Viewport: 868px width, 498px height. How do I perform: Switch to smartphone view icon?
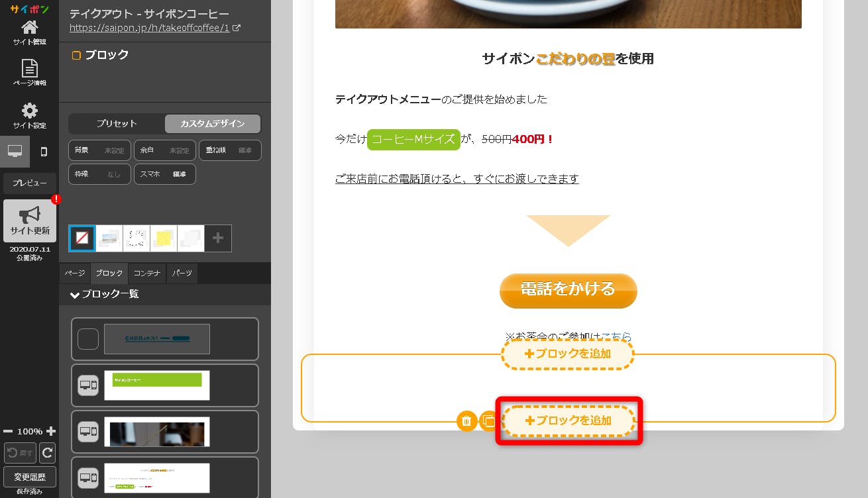44,152
